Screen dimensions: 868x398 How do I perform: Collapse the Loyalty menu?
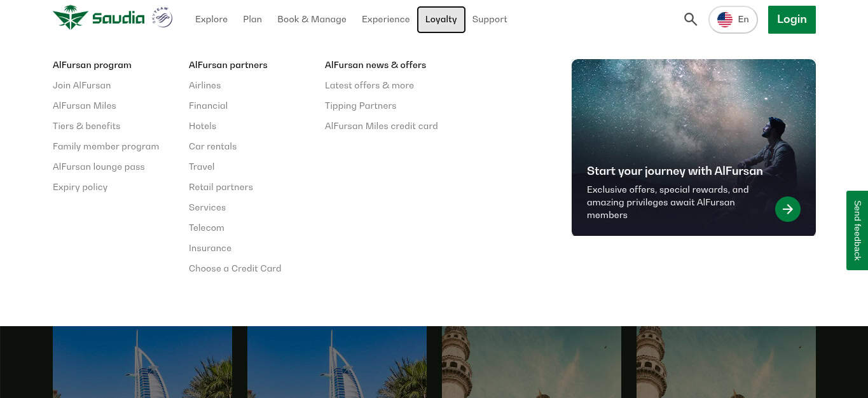tap(441, 20)
